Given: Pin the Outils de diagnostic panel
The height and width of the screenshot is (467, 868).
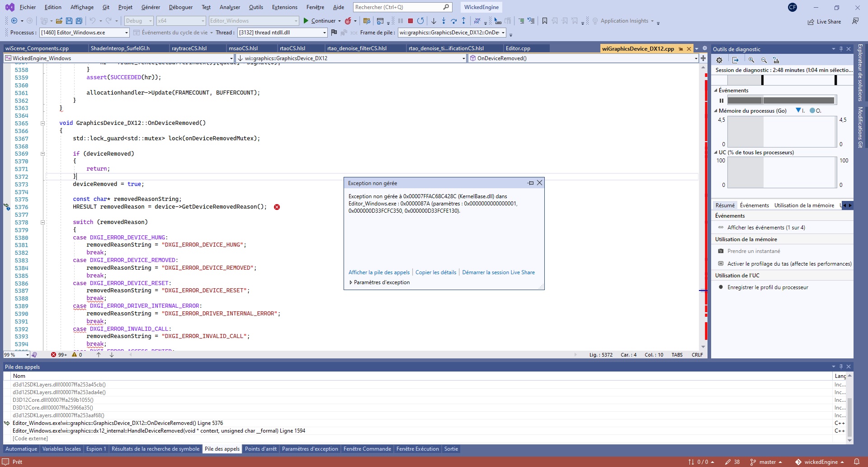Looking at the screenshot, I should 841,49.
